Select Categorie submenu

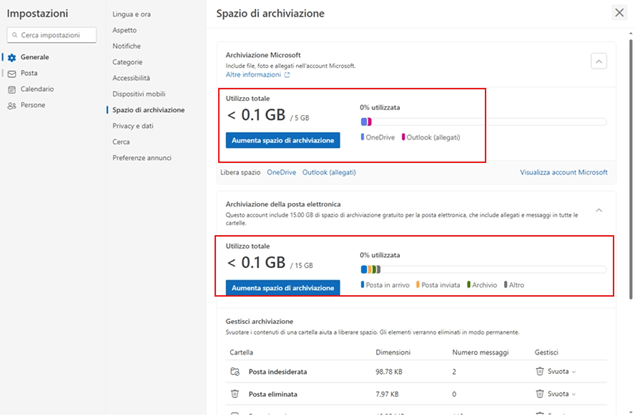click(127, 62)
